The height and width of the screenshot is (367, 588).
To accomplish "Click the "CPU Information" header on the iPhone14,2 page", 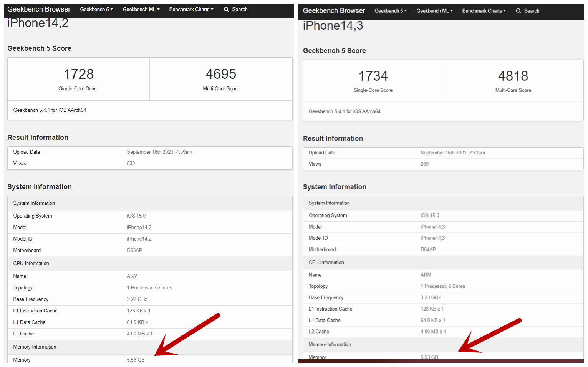I will [x=31, y=264].
